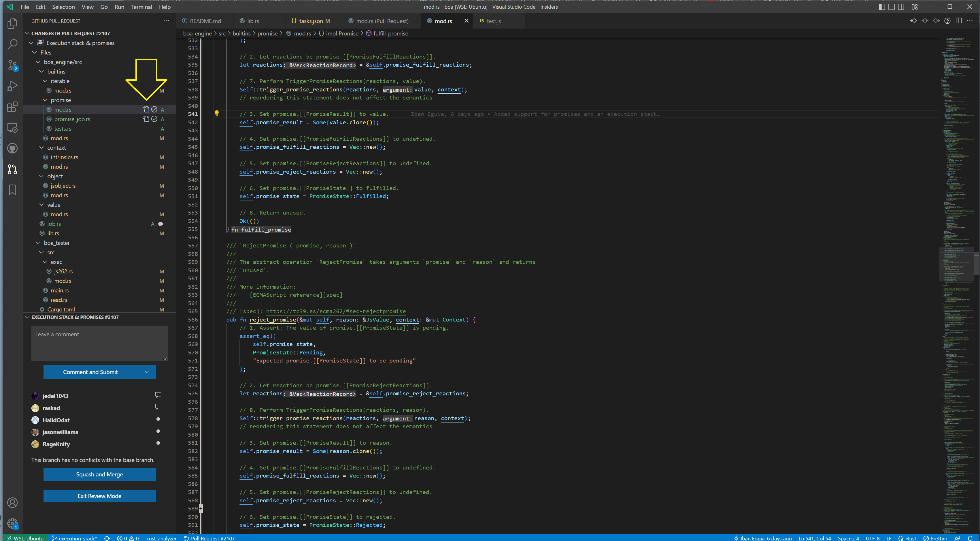Open the GitHub view in activity bar

coord(12,148)
